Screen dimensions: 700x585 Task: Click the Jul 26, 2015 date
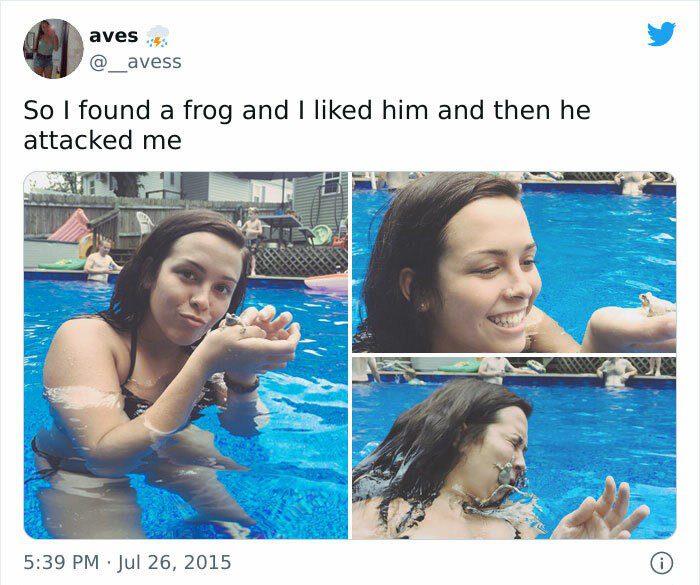tap(174, 562)
